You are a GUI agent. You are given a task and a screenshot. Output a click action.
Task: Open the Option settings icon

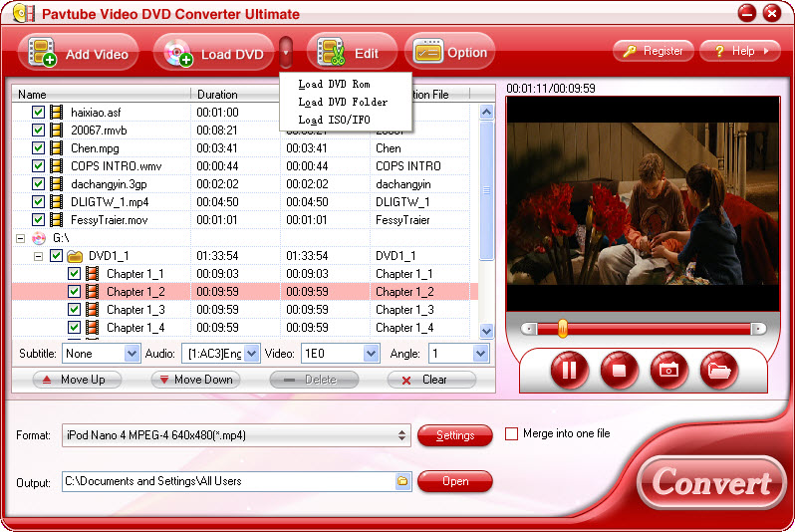(x=428, y=52)
